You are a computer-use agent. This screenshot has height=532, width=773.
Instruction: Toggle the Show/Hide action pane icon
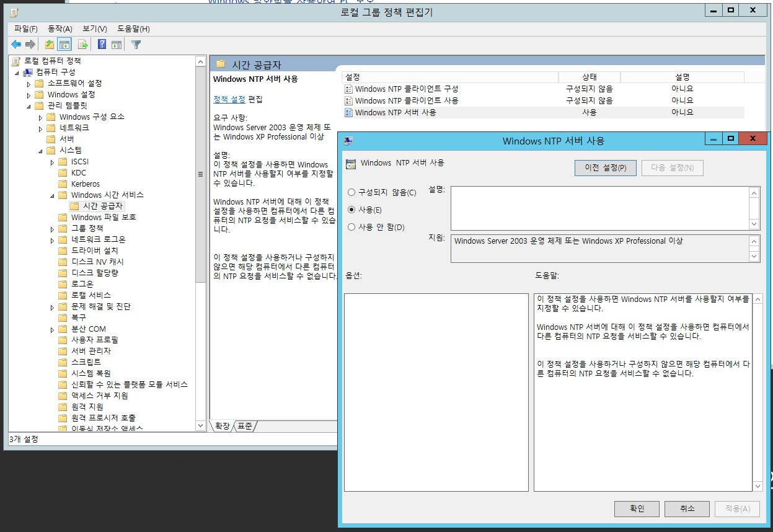click(117, 44)
